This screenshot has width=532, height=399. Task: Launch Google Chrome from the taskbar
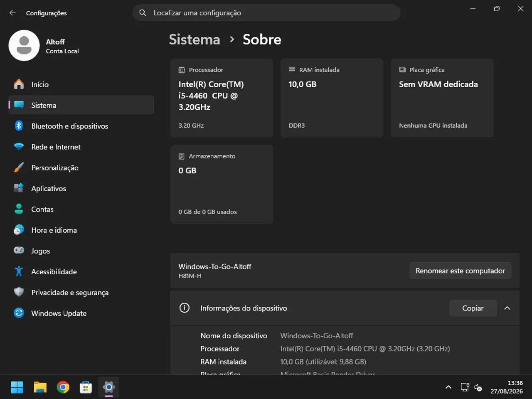click(x=63, y=387)
